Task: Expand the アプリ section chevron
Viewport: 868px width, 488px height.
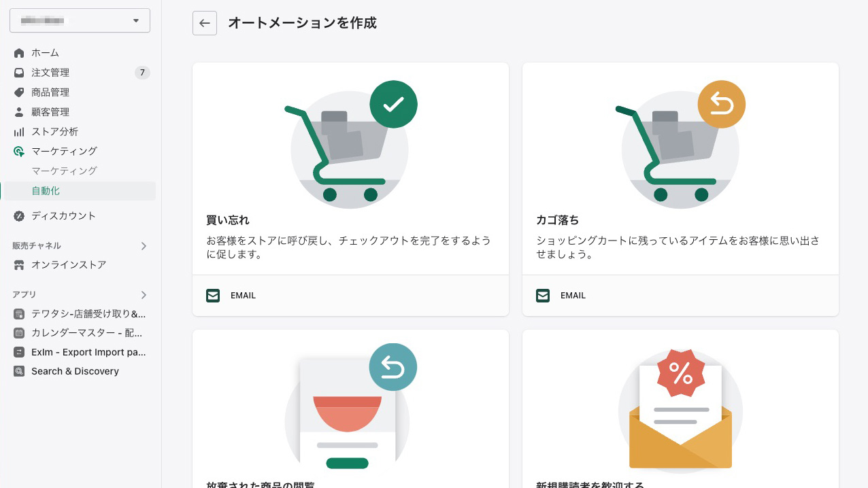Action: [x=144, y=295]
